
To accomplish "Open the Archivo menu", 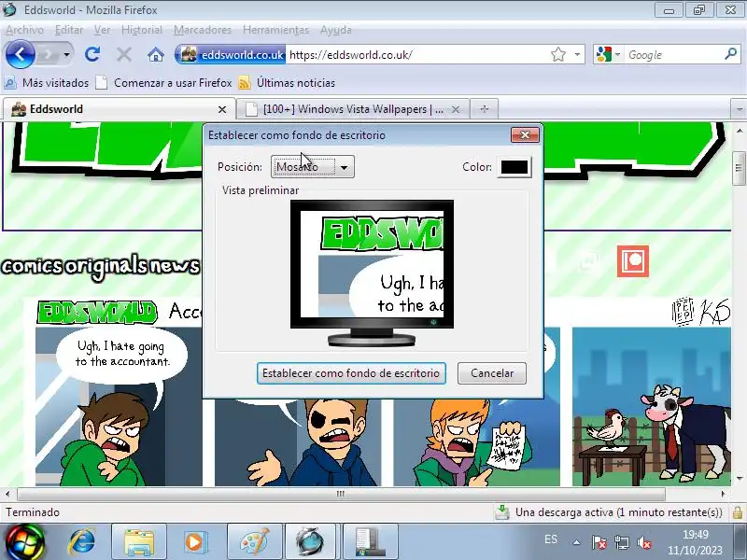I will tap(25, 30).
